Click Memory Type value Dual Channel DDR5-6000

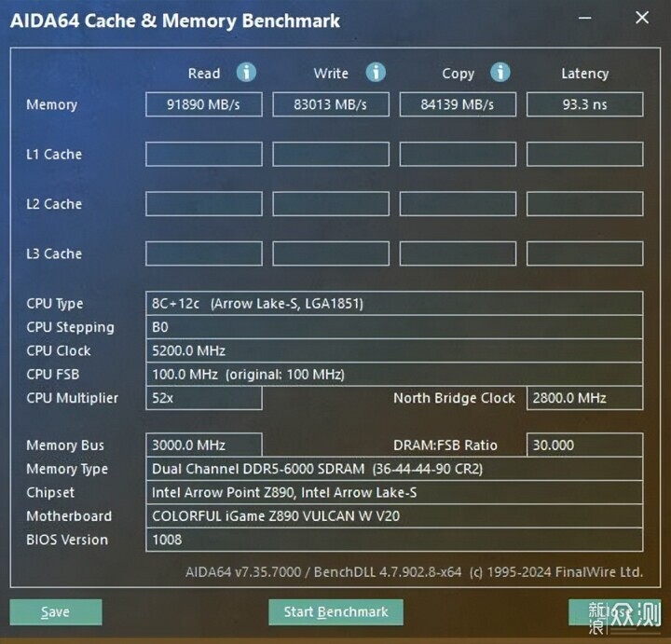[x=394, y=469]
